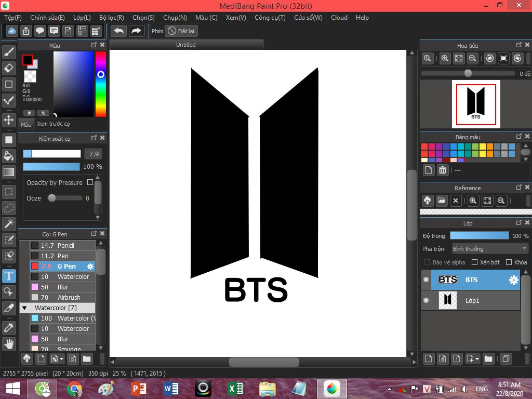Select the Eyedropper tool

click(x=9, y=328)
